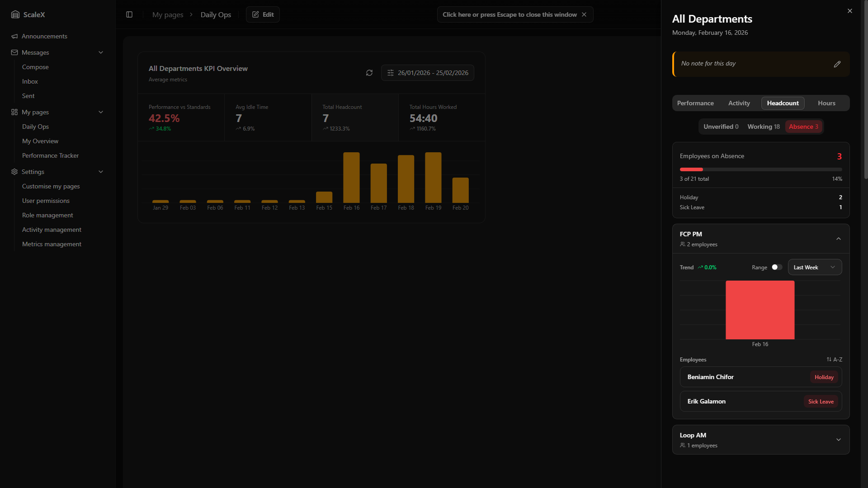Click the KPI refresh icon
Viewport: 868px width, 488px height.
pyautogui.click(x=369, y=73)
